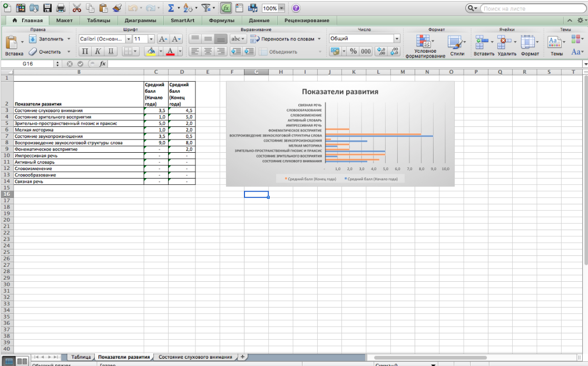
Task: Click the Cut (scissors) icon
Action: 77,8
